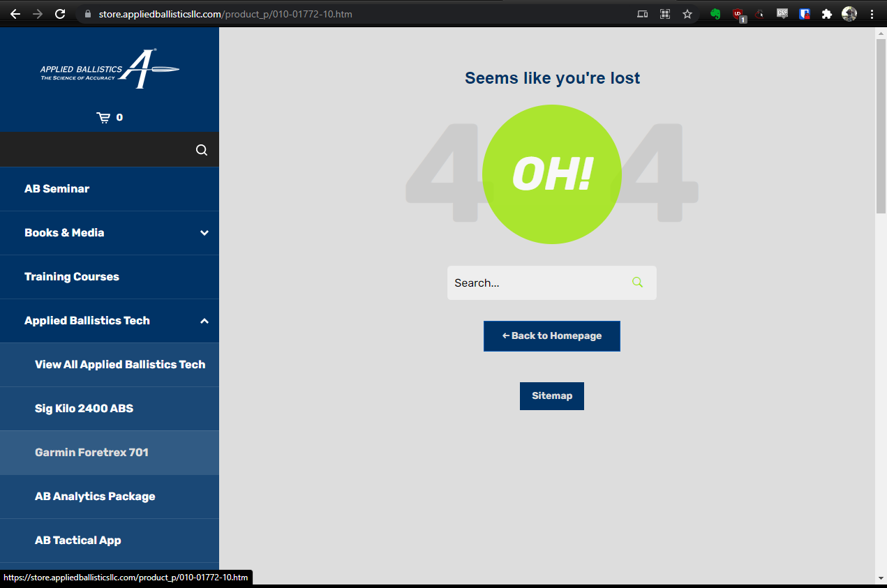Expand the Books & Media chevron
Viewport: 887px width, 588px height.
(204, 233)
